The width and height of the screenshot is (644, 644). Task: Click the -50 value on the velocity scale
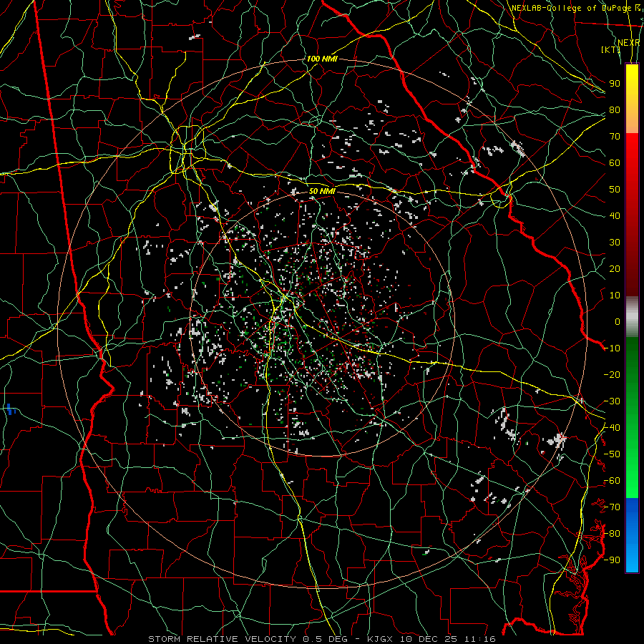(x=612, y=454)
